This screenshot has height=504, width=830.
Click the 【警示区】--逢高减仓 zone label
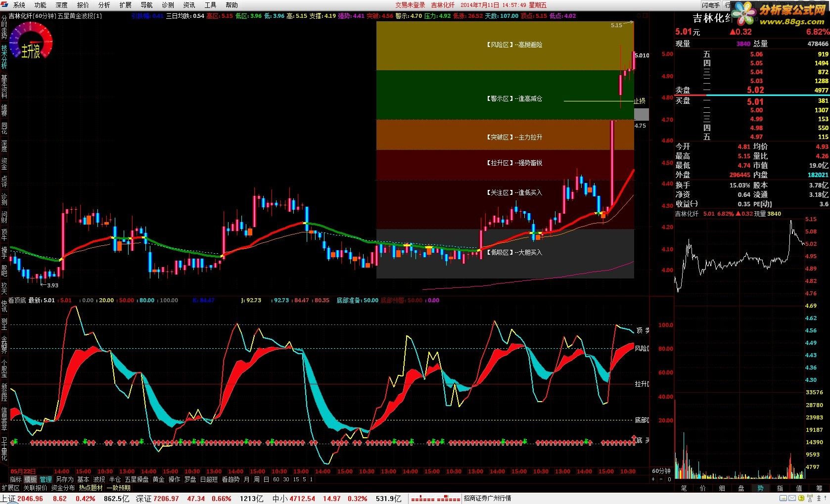click(x=514, y=99)
